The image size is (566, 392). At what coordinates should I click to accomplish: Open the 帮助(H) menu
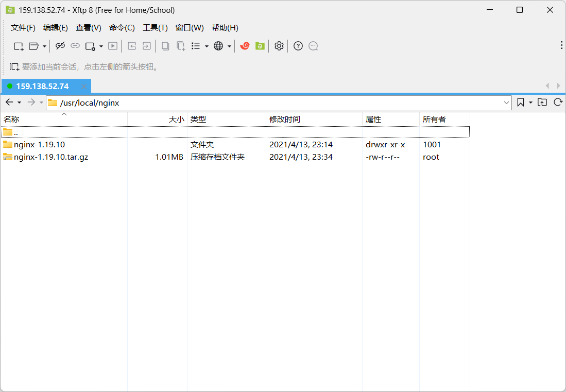tap(225, 28)
